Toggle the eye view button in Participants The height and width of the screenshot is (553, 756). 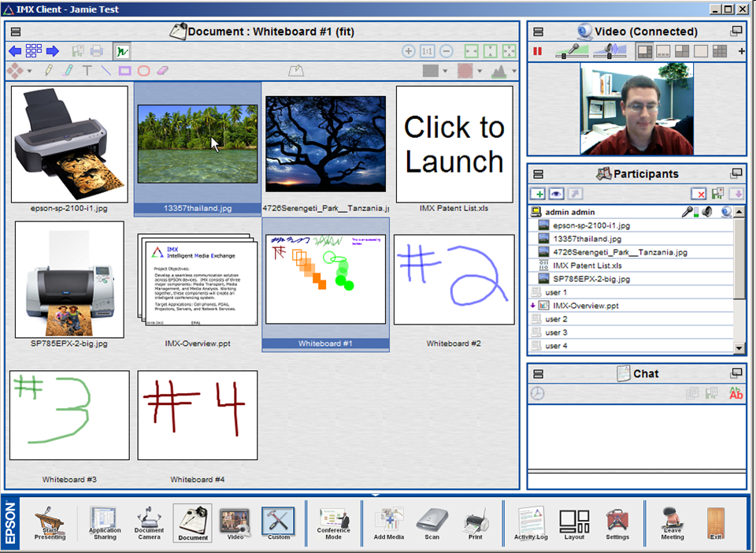coord(557,194)
